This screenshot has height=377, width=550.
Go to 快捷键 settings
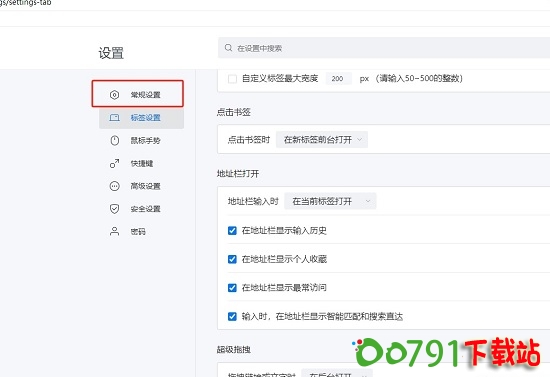141,163
